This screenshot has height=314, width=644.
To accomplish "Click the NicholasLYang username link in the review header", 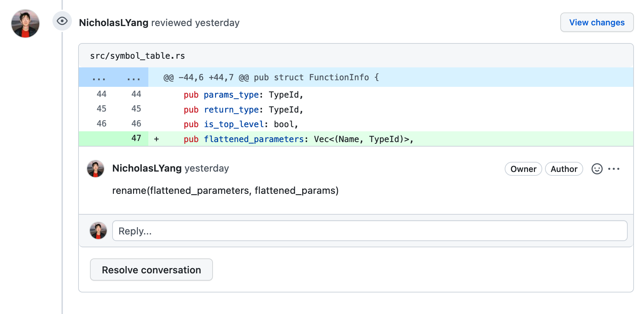I will 114,22.
